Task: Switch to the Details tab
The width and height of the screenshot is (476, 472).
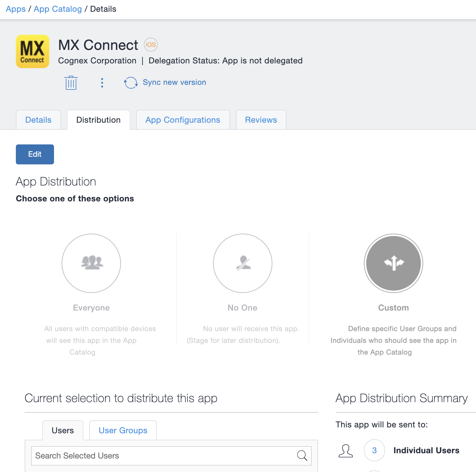Action: coord(38,120)
